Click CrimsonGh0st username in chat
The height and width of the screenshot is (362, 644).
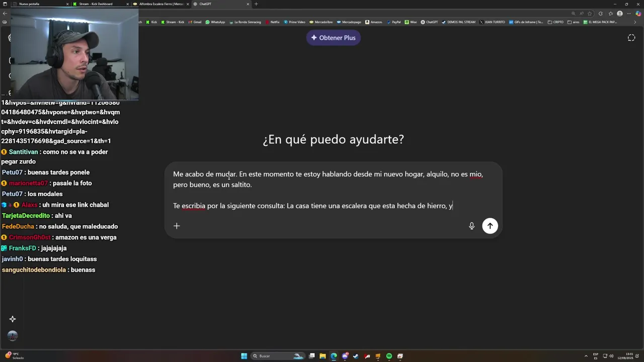pyautogui.click(x=30, y=237)
